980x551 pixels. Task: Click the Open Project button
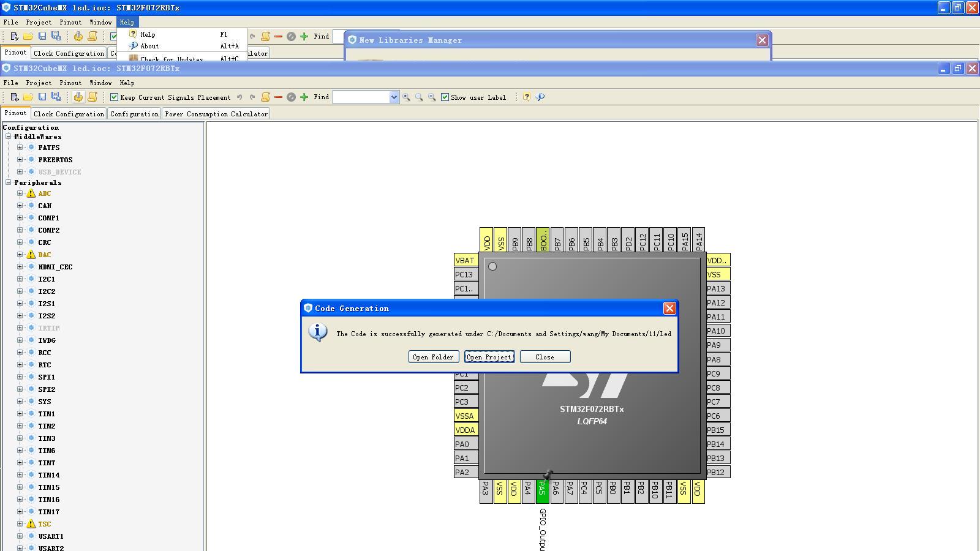[x=489, y=357]
